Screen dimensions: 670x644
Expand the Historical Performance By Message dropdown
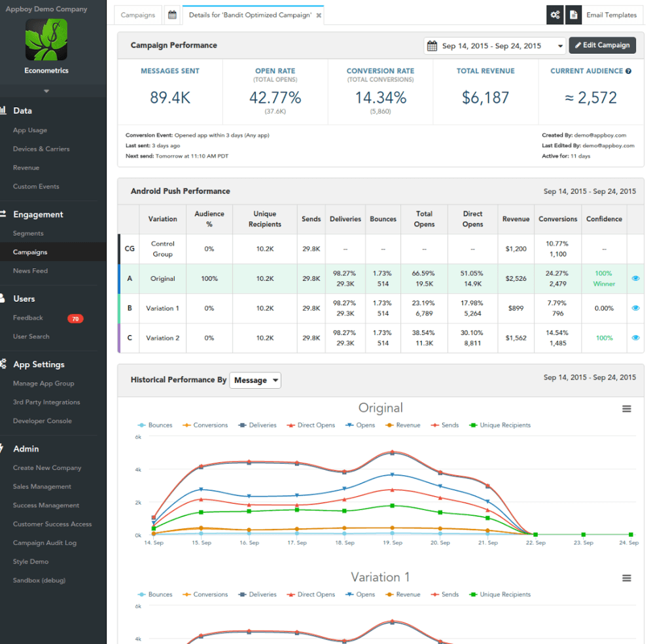pos(255,380)
